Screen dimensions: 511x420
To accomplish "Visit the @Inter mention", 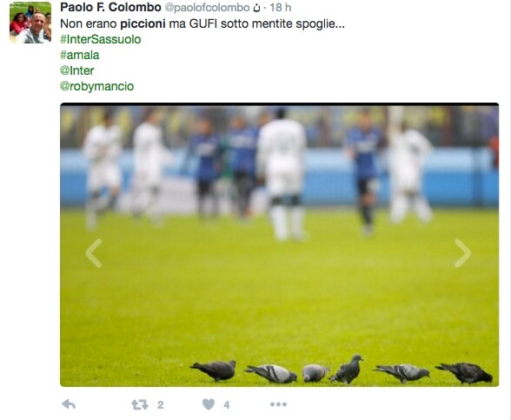I will tap(76, 70).
